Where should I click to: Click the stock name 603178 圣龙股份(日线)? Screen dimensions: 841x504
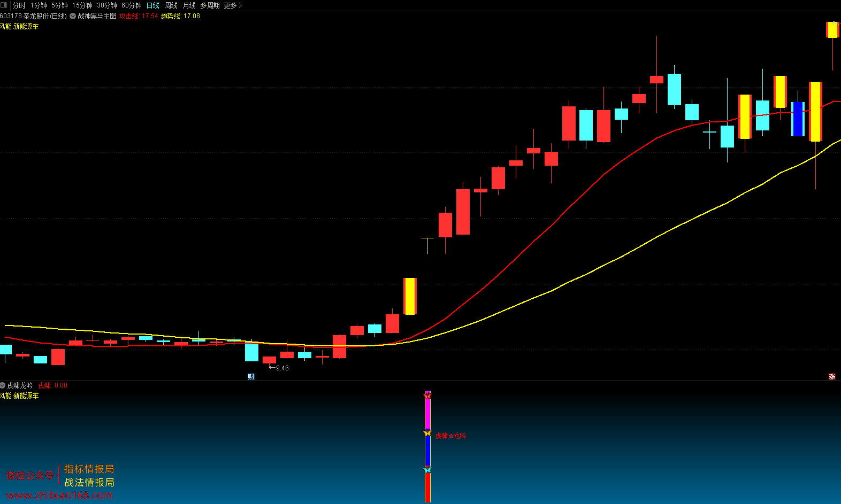(33, 16)
